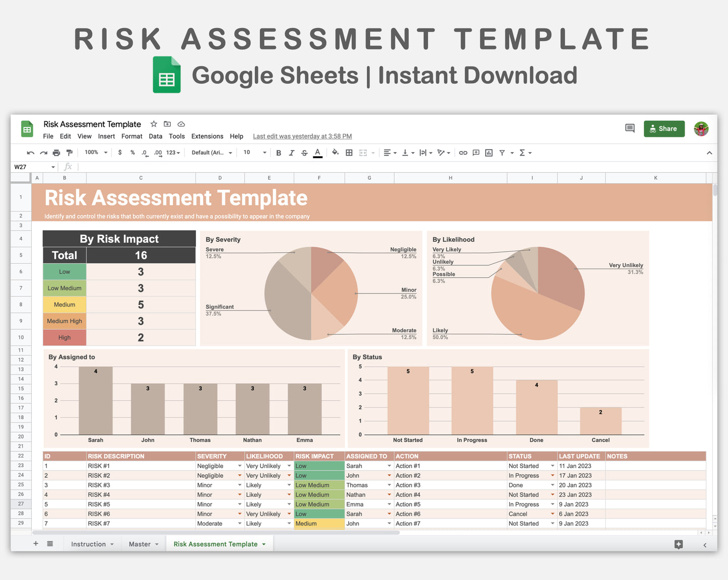Expand the Status dropdown for RISK #3
The width and height of the screenshot is (728, 580).
click(552, 485)
